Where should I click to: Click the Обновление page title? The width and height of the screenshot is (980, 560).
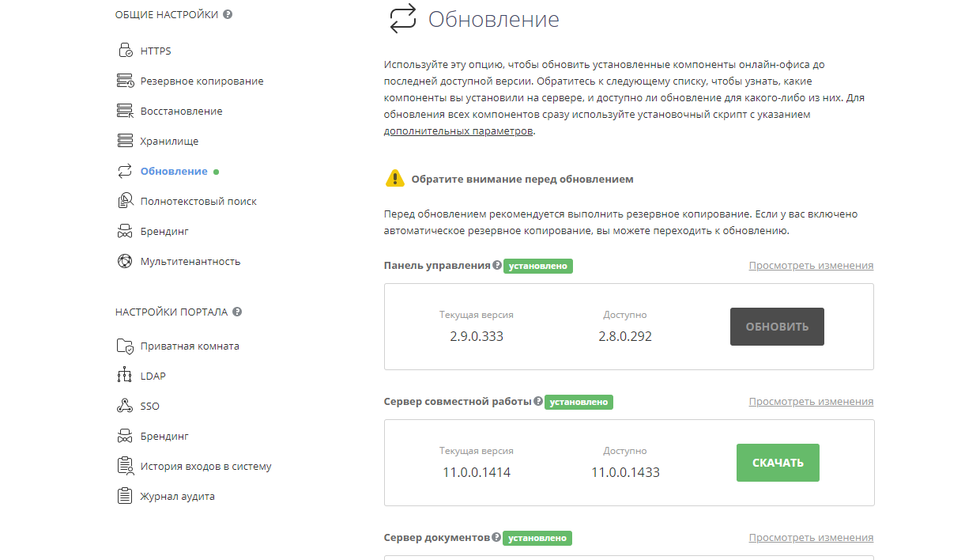(494, 19)
